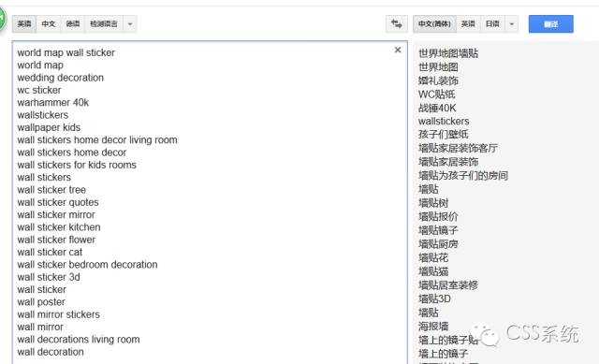Place cursor on 'world map wall sticker' line
The height and width of the screenshot is (364, 599).
pyautogui.click(x=66, y=52)
